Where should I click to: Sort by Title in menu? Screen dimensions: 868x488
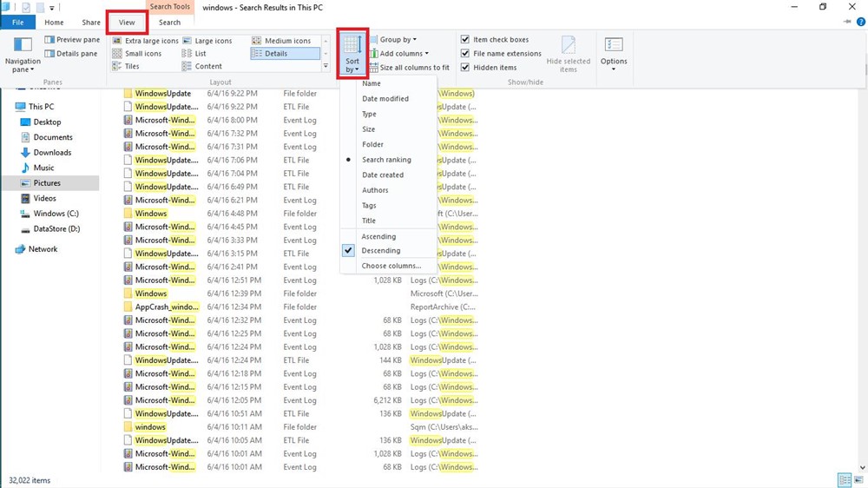click(x=369, y=221)
